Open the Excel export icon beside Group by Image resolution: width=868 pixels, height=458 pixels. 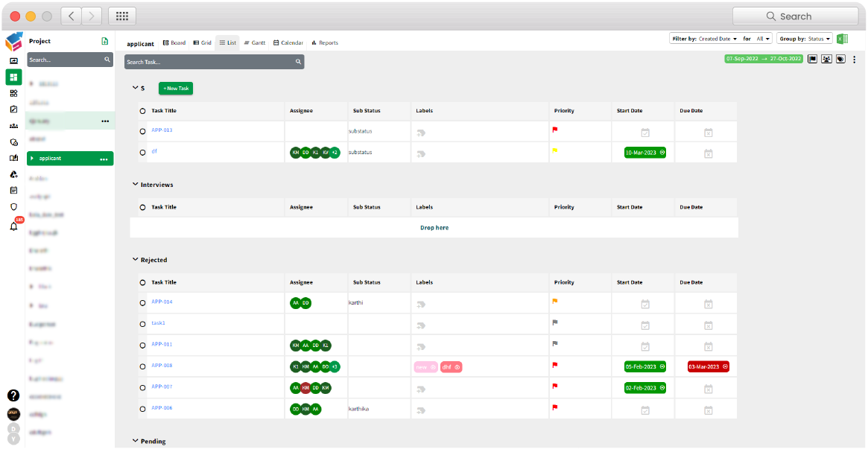(x=843, y=38)
